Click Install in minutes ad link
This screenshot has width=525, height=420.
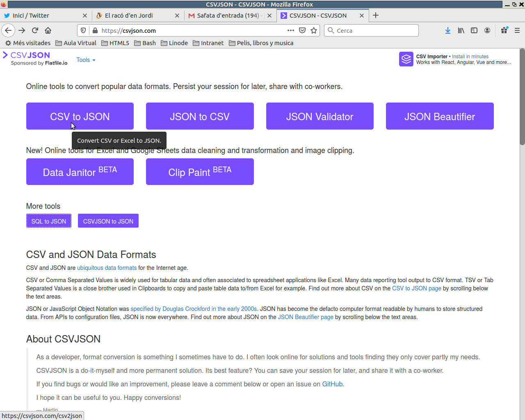click(x=470, y=57)
